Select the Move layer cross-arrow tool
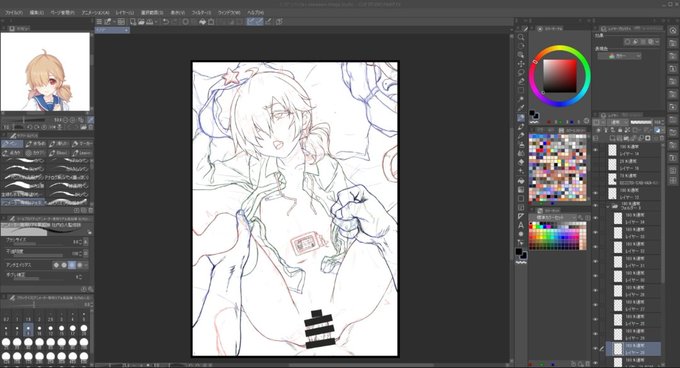This screenshot has width=680, height=368. 521,64
